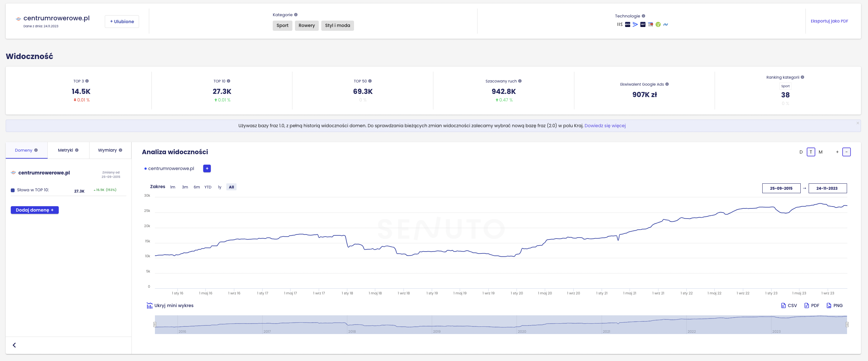Screen dimensions: 868x361
Task: Click Eksportuj jako PDF link
Action: click(x=829, y=21)
